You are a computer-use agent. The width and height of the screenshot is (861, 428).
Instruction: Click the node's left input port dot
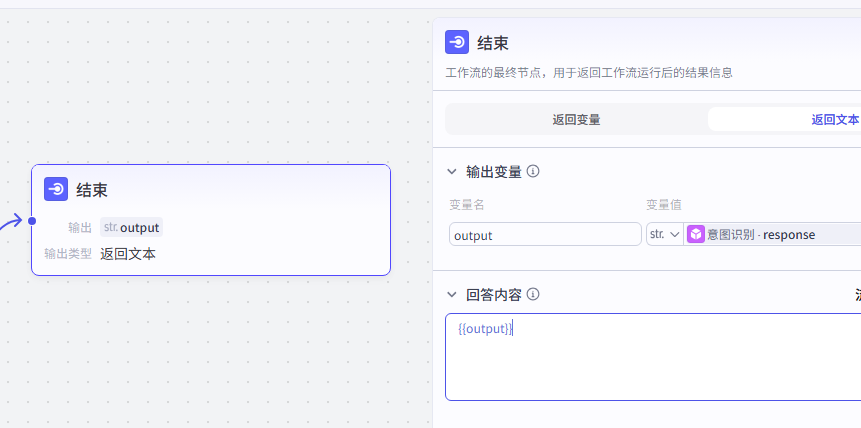(32, 221)
